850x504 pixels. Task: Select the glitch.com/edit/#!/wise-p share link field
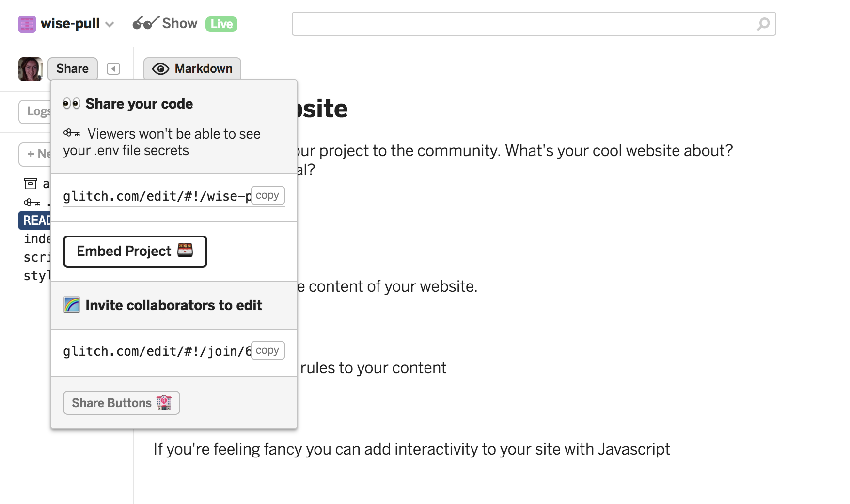[157, 196]
